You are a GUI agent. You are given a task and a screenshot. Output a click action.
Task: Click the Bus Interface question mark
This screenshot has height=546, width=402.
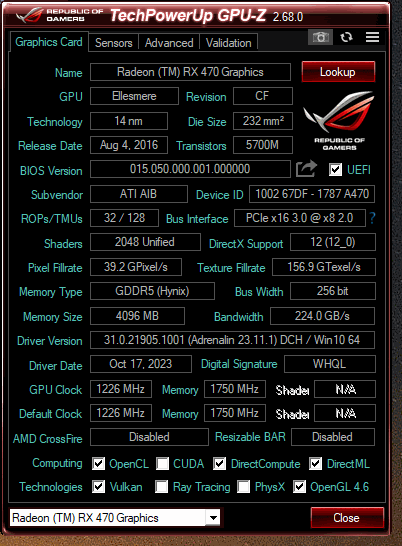[x=372, y=218]
